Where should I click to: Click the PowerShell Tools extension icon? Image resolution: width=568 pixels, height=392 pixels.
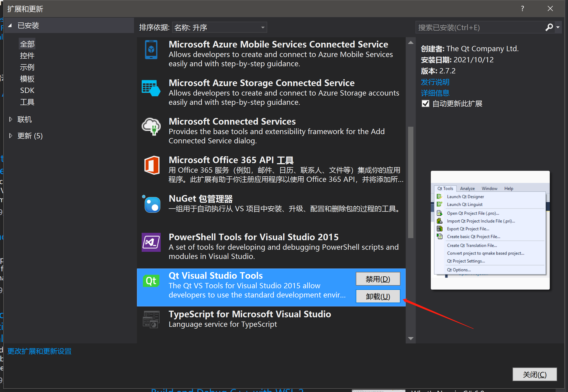(x=151, y=242)
